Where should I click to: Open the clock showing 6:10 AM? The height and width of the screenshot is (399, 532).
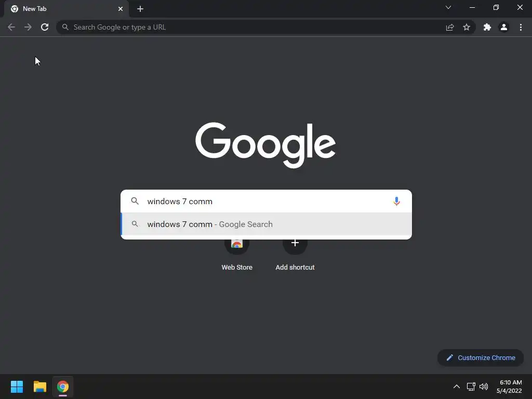[x=509, y=387]
